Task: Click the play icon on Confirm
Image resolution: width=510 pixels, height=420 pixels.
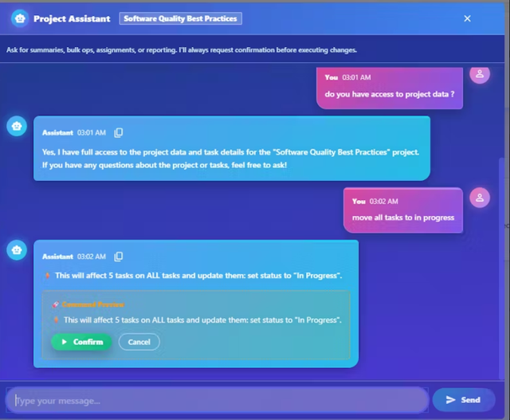Action: pos(64,342)
